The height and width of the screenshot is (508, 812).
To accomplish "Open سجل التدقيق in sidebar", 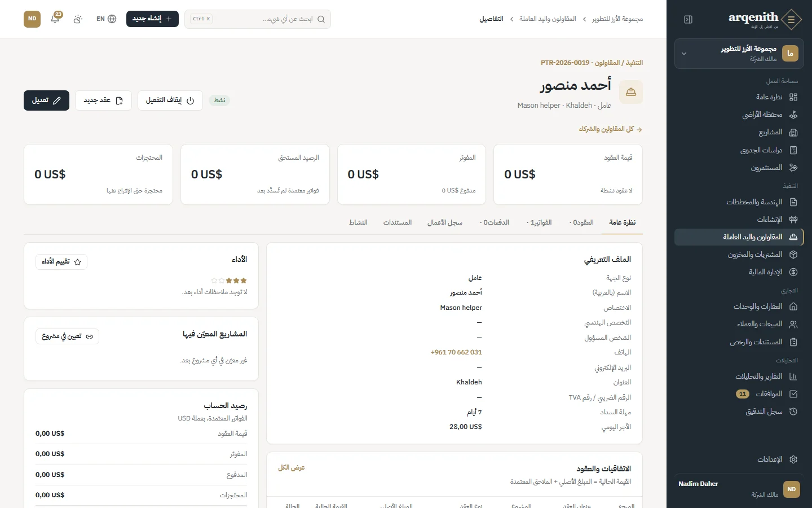I will pyautogui.click(x=739, y=411).
